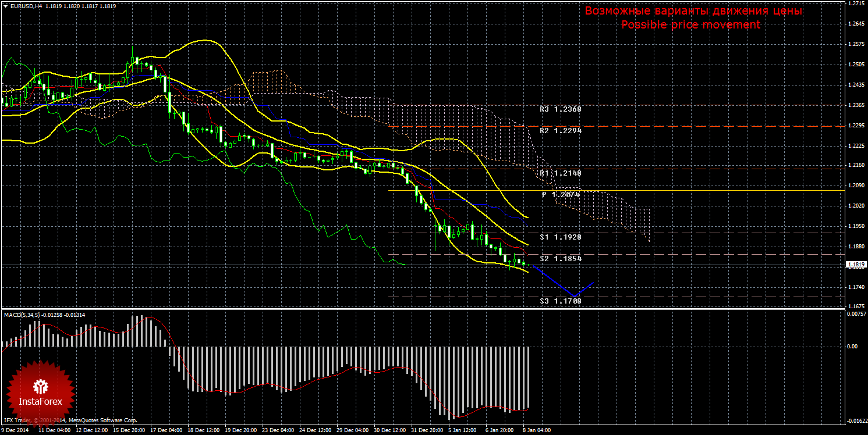The image size is (868, 435).
Task: Select the R2 1.2294 resistance label
Action: (x=560, y=131)
